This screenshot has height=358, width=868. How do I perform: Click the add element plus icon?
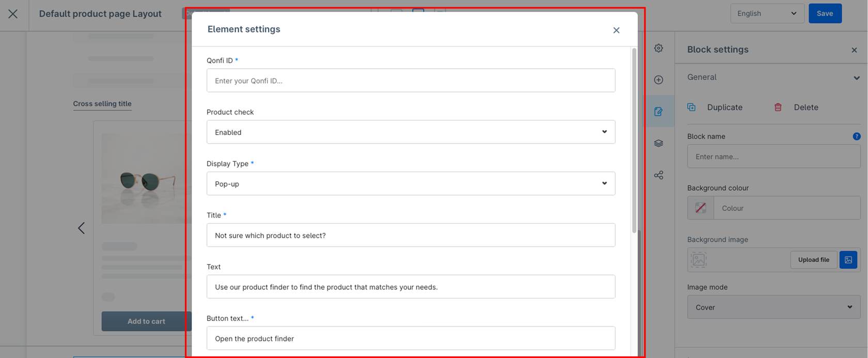pos(658,80)
